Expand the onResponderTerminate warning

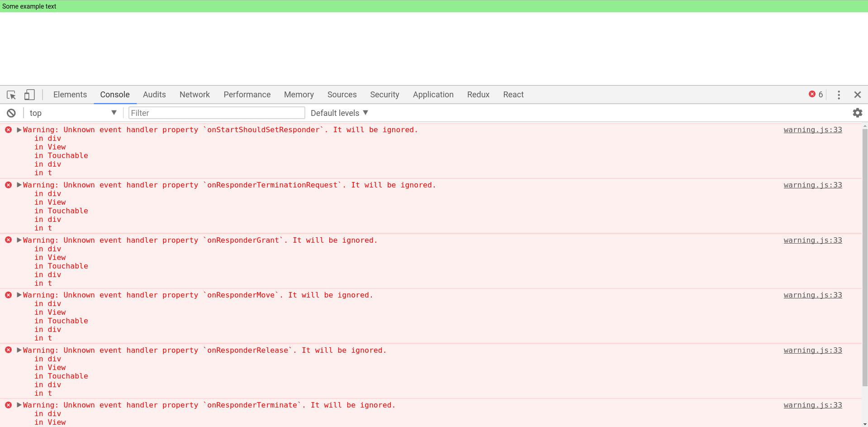[x=19, y=405]
